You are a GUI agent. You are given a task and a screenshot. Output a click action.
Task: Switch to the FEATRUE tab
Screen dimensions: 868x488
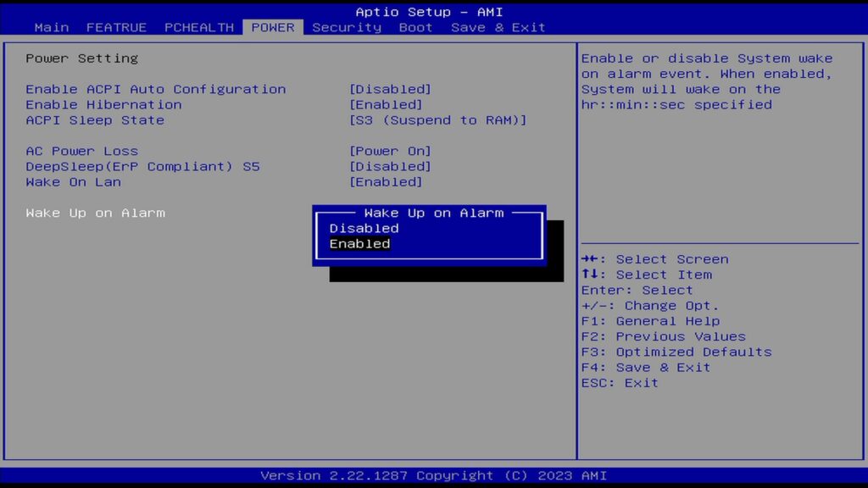116,27
